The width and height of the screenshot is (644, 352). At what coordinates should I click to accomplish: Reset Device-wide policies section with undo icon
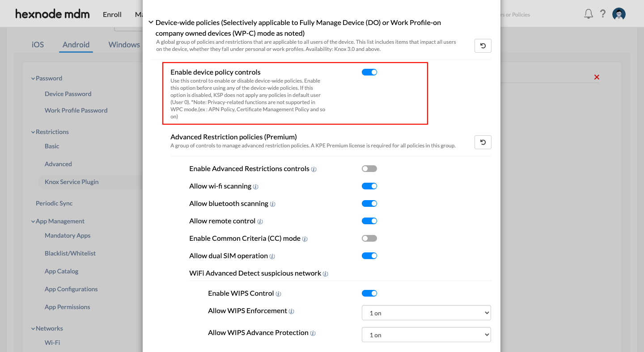(x=483, y=46)
